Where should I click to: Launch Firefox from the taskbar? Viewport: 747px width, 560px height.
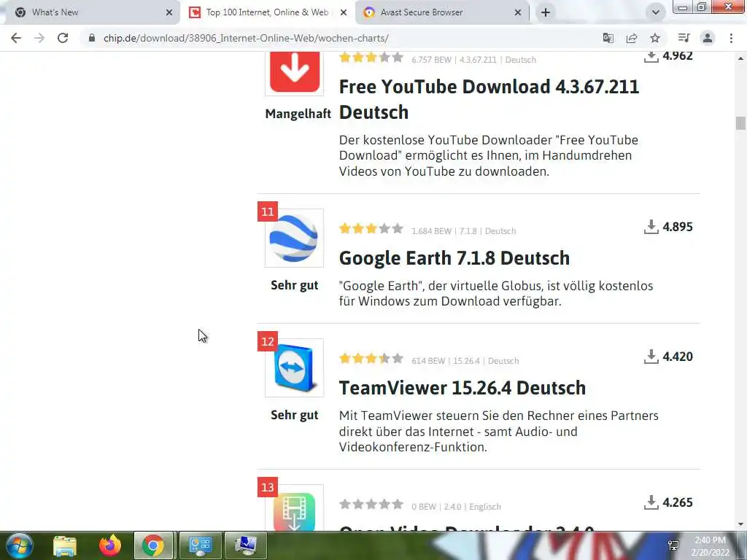click(x=110, y=545)
